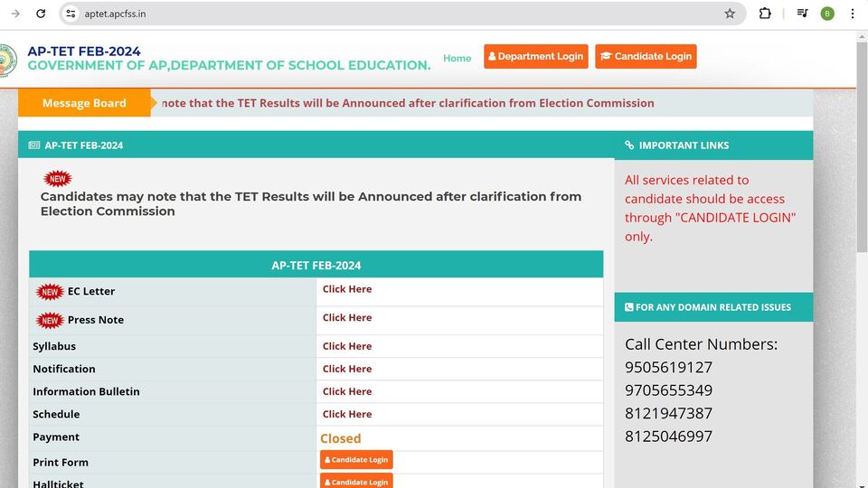The width and height of the screenshot is (868, 488).
Task: Click the Closed status in the Payment row
Action: (x=341, y=438)
